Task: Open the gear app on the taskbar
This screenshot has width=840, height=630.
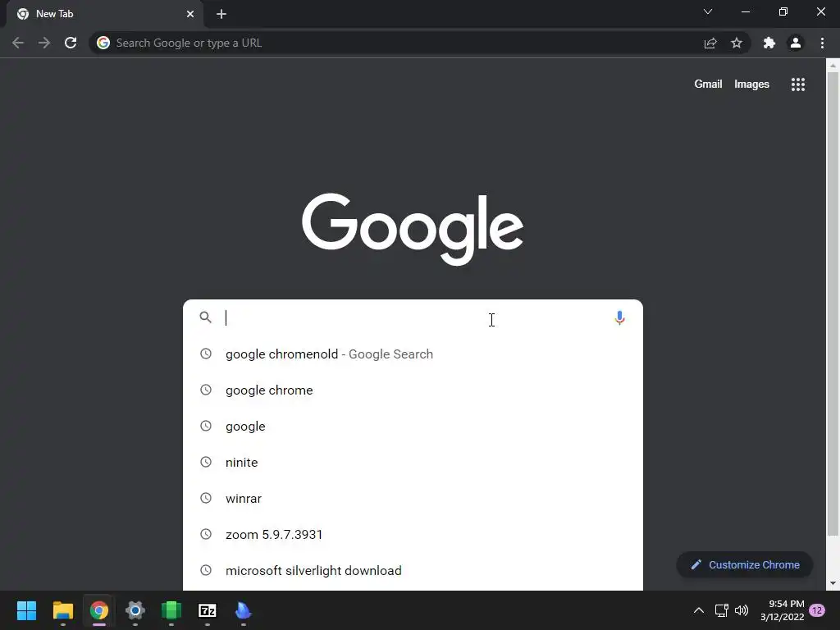Action: click(135, 610)
